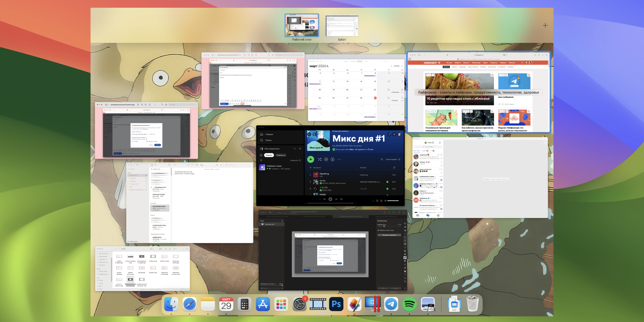Click Lifehacker site search magnifier icon
This screenshot has width=644, height=322.
click(522, 63)
